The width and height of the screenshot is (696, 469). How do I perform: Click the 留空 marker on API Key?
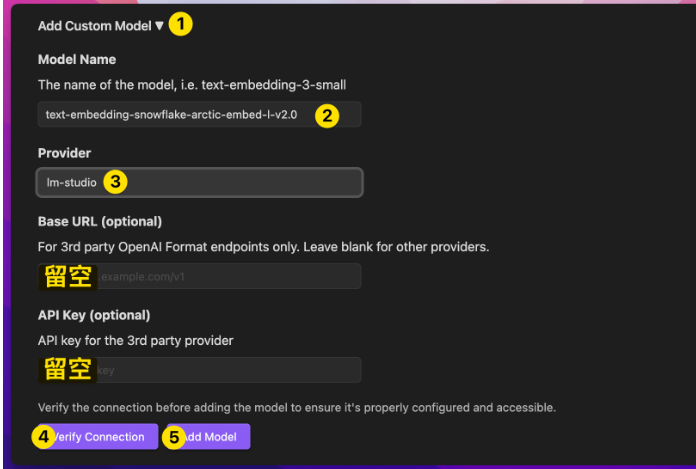point(68,370)
